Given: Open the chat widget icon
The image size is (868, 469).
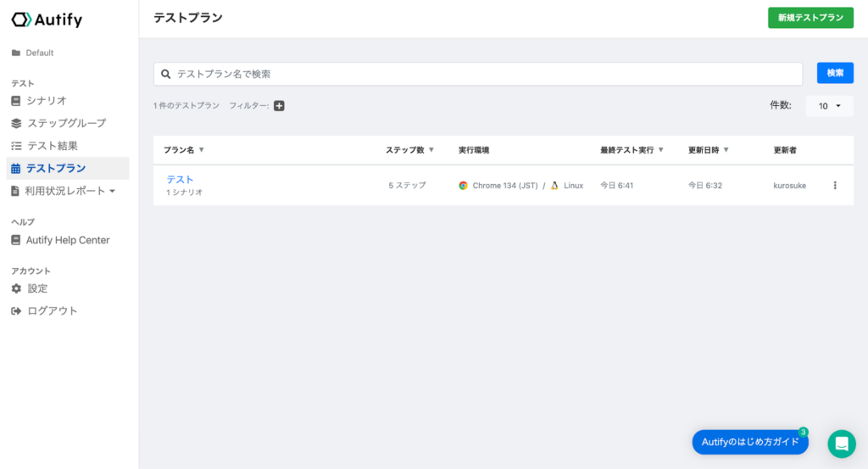Looking at the screenshot, I should (x=842, y=444).
